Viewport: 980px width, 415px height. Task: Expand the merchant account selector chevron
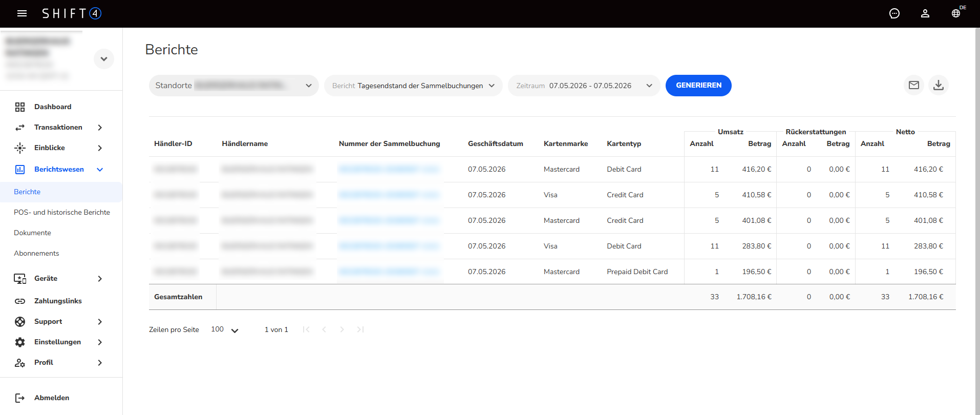[x=104, y=59]
